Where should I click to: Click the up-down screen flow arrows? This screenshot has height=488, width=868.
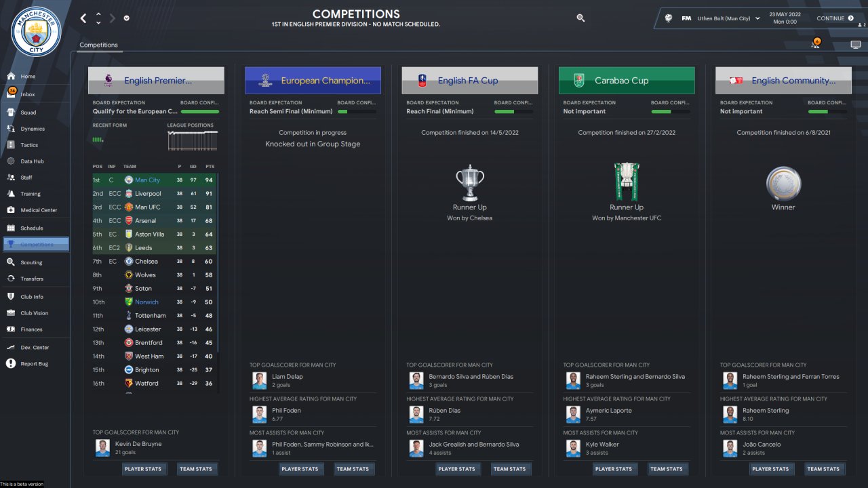pyautogui.click(x=98, y=18)
